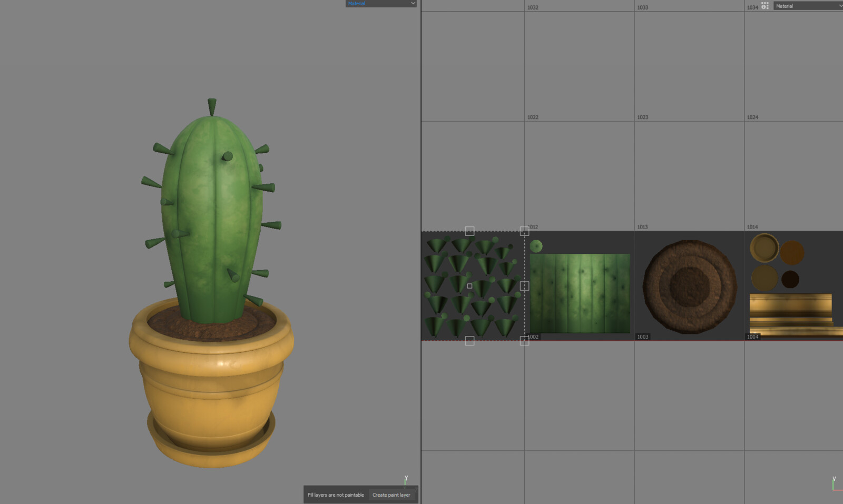Click the center pivot handle of selected tile

(469, 286)
